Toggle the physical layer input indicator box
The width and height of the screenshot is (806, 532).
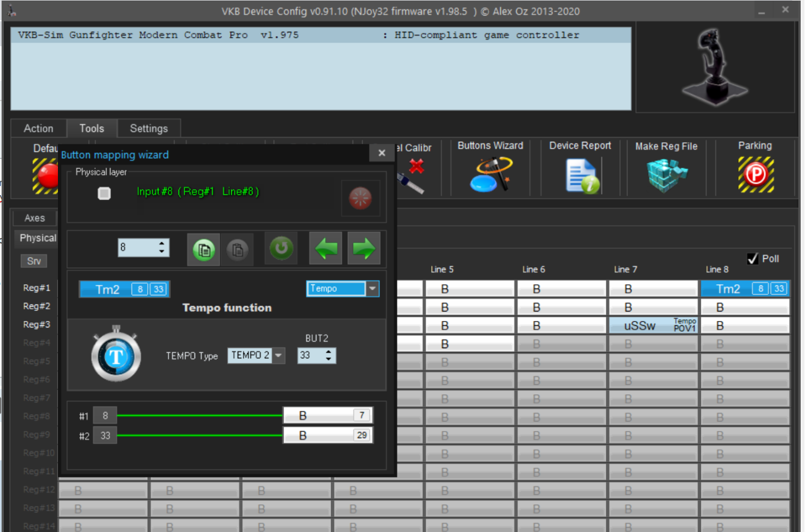pyautogui.click(x=104, y=193)
